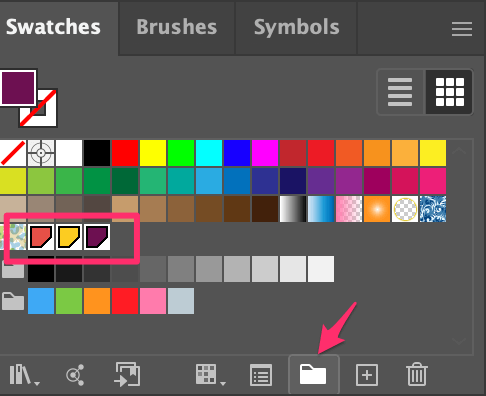Switch to the Brushes tab
Image resolution: width=486 pixels, height=396 pixels.
(177, 27)
